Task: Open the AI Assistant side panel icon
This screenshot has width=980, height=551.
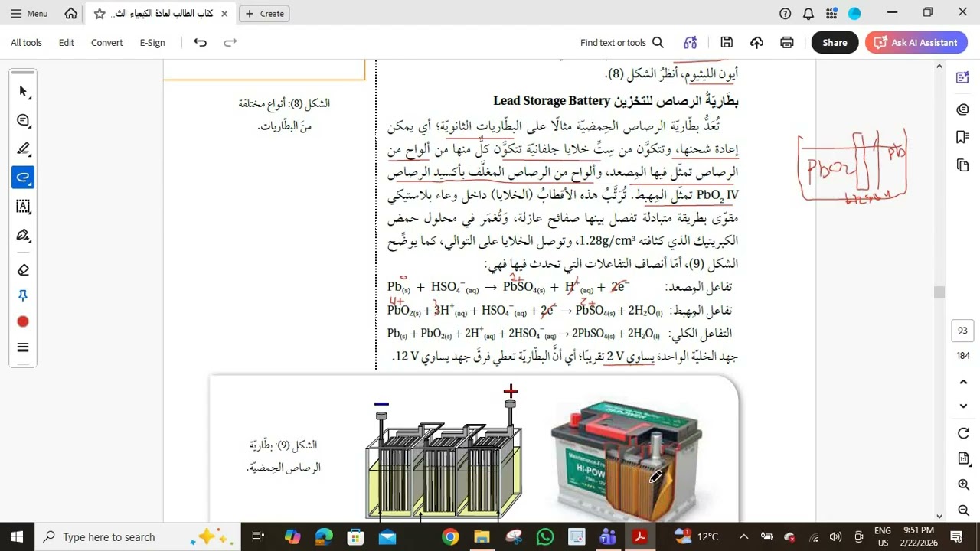Action: pyautogui.click(x=963, y=77)
